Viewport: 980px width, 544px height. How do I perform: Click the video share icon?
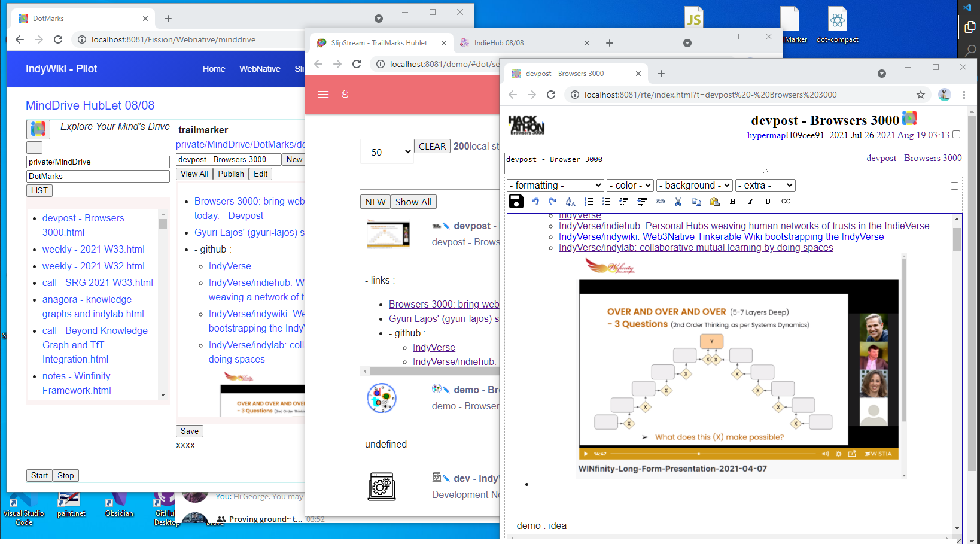(x=852, y=454)
